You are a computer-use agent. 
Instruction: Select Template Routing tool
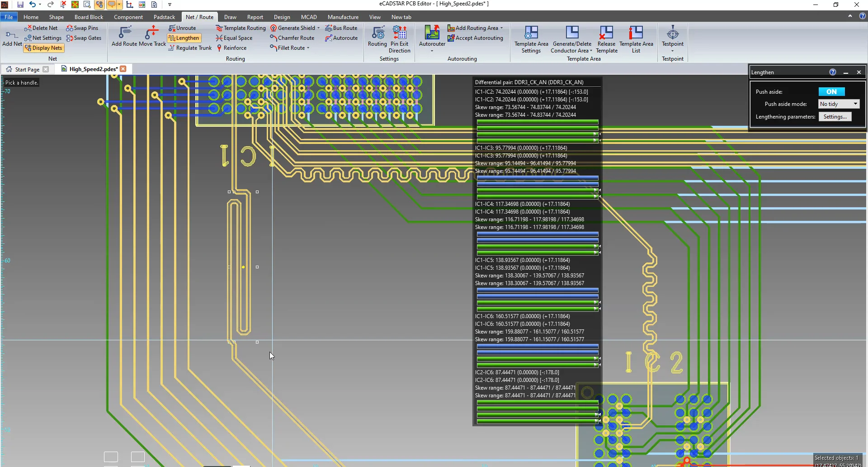click(241, 28)
